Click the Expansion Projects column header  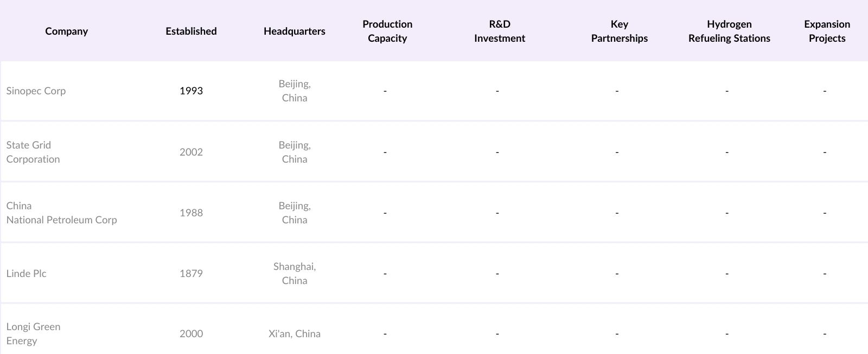(x=827, y=31)
